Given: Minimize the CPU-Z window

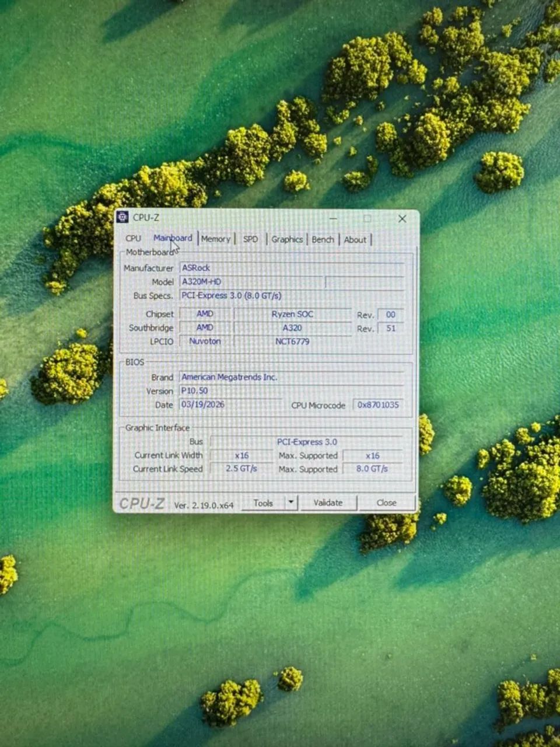Looking at the screenshot, I should click(x=333, y=218).
